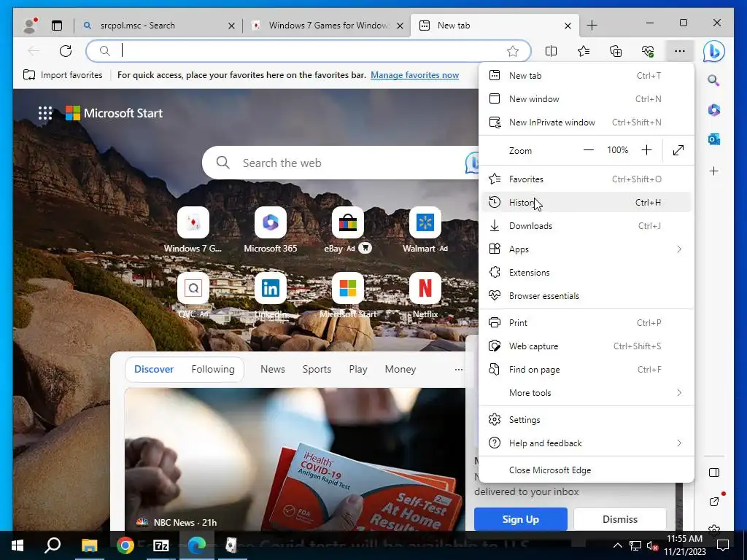Screen dimensions: 747x560
Task: Launch Chrome from the taskbar
Action: pos(125,545)
